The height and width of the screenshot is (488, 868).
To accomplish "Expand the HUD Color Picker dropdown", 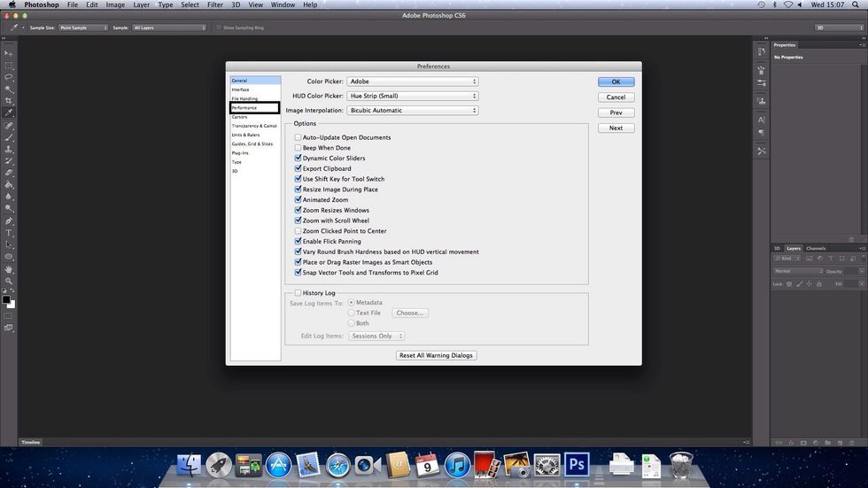I will coord(413,96).
